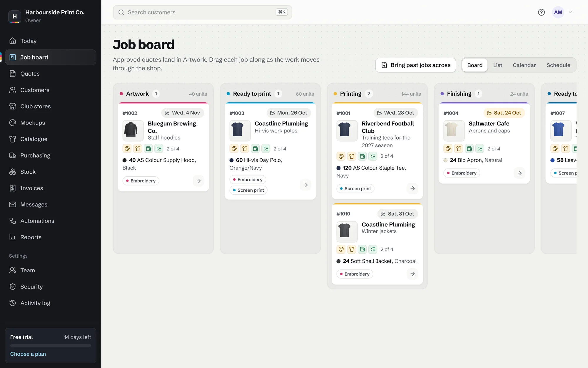588x368 pixels.
Task: Click the Harbourside Print Co. logo
Action: [x=14, y=16]
